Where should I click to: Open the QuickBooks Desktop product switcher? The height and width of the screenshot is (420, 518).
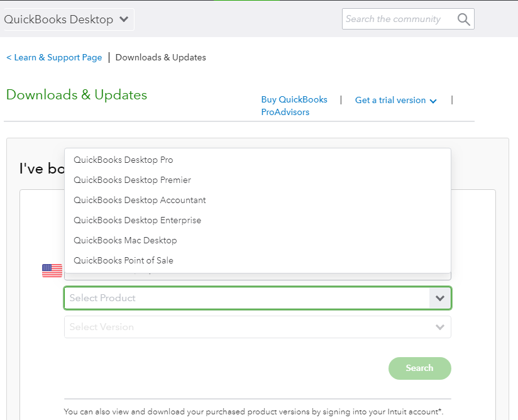pos(67,19)
